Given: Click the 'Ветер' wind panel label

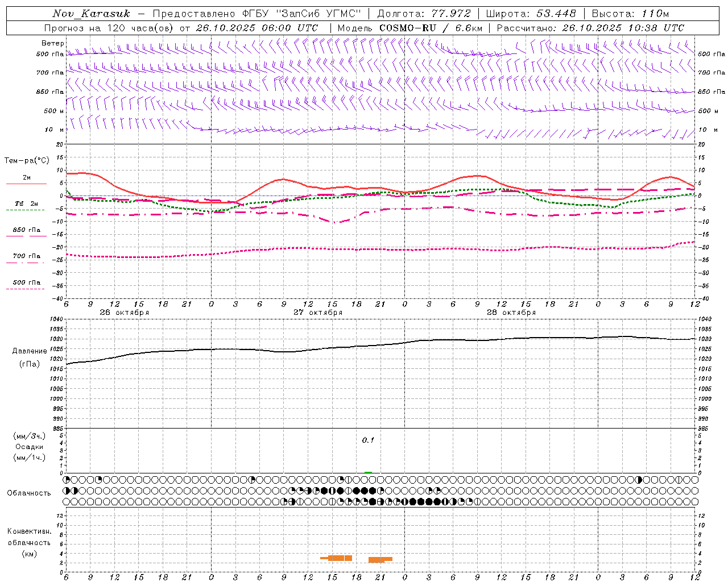Looking at the screenshot, I should [52, 43].
